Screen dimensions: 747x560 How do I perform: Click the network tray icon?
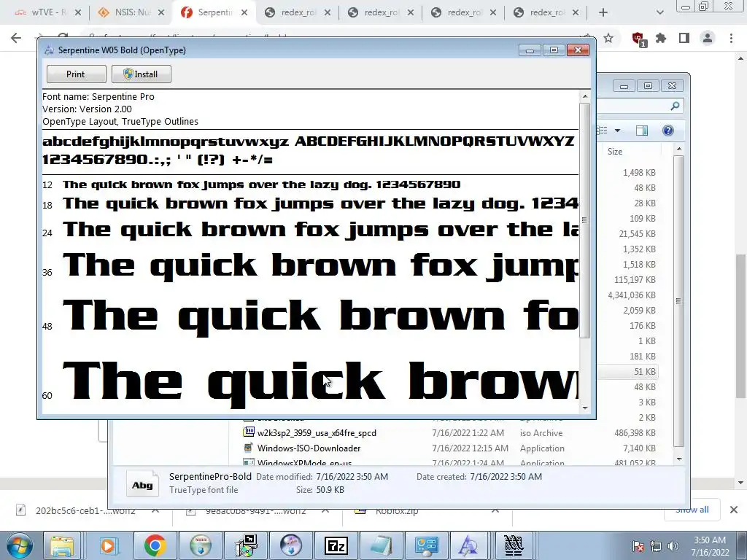click(656, 546)
